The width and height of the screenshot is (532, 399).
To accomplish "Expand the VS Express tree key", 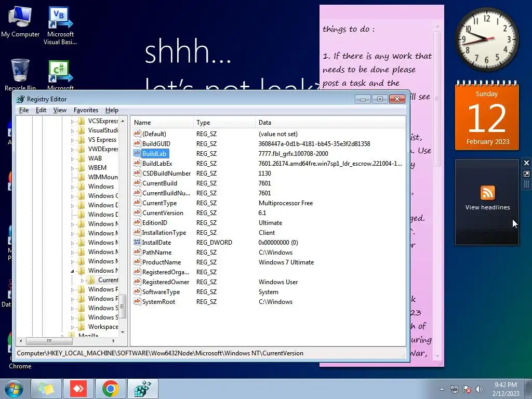I will point(72,140).
